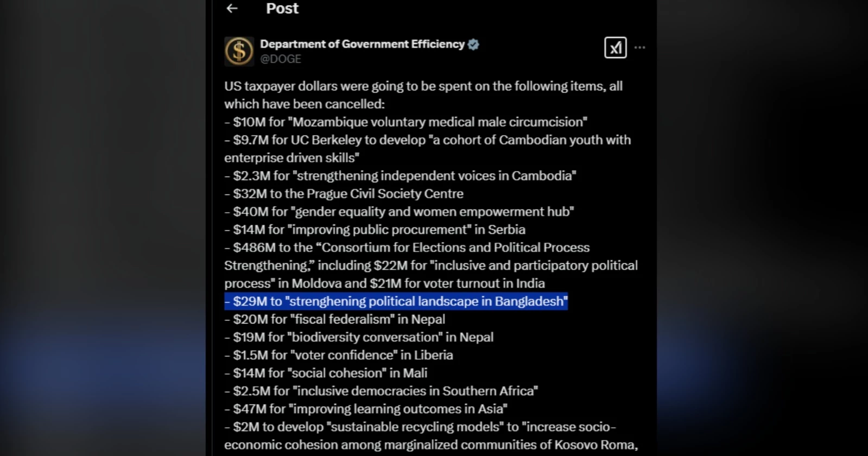
Task: Click the learning outcomes in Asia line
Action: [x=366, y=409]
